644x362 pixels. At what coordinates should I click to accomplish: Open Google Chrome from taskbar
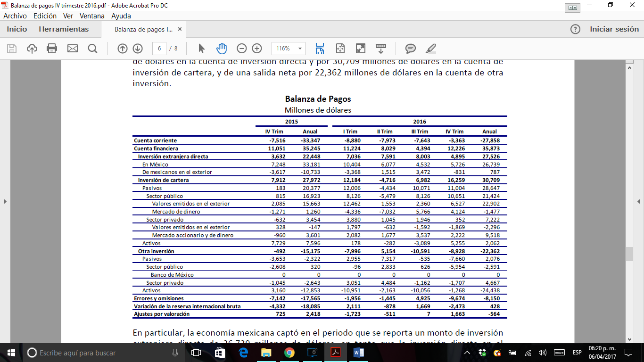click(289, 353)
